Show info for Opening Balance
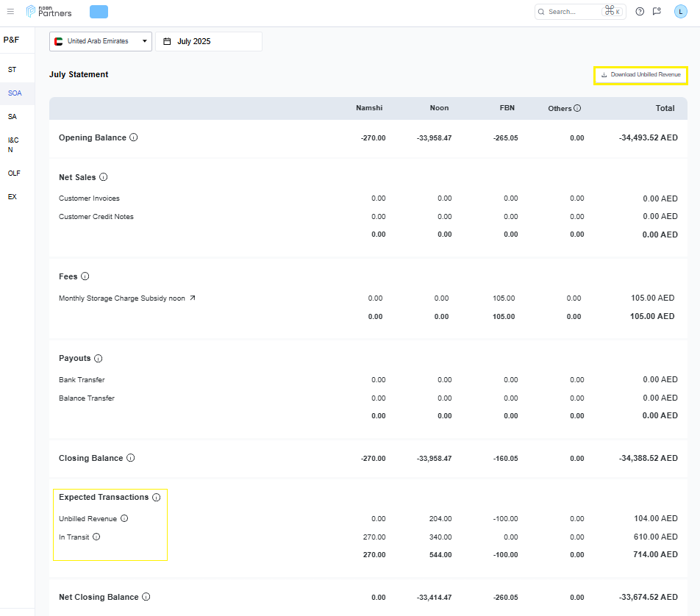The width and height of the screenshot is (700, 616). tap(134, 137)
